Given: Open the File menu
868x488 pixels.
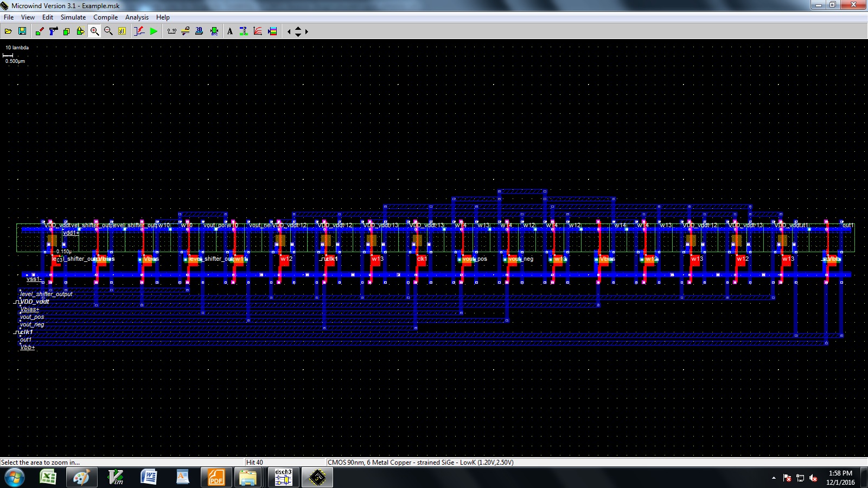Looking at the screenshot, I should 9,17.
